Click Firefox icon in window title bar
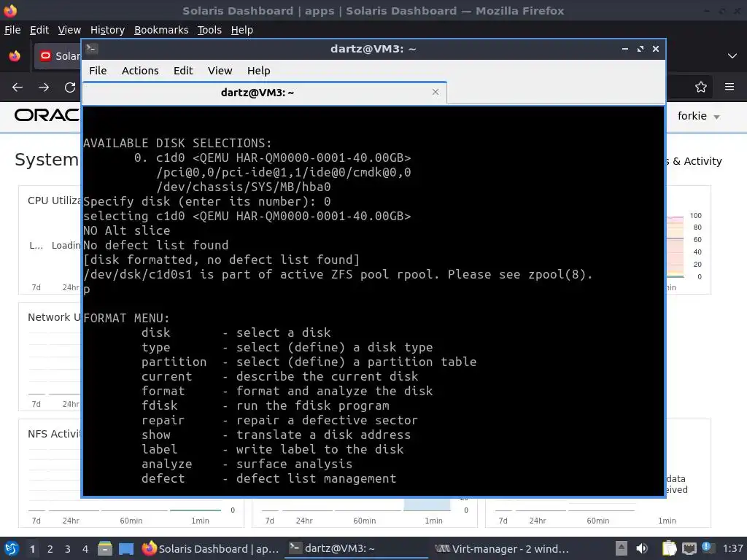Image resolution: width=747 pixels, height=560 pixels. [x=10, y=10]
